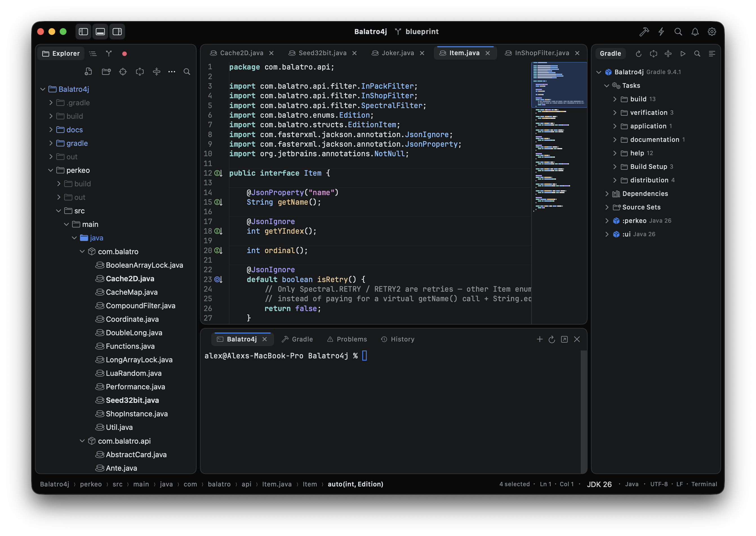Click the new folder icon in Explorer toolbar
This screenshot has height=536, width=756.
pos(106,72)
